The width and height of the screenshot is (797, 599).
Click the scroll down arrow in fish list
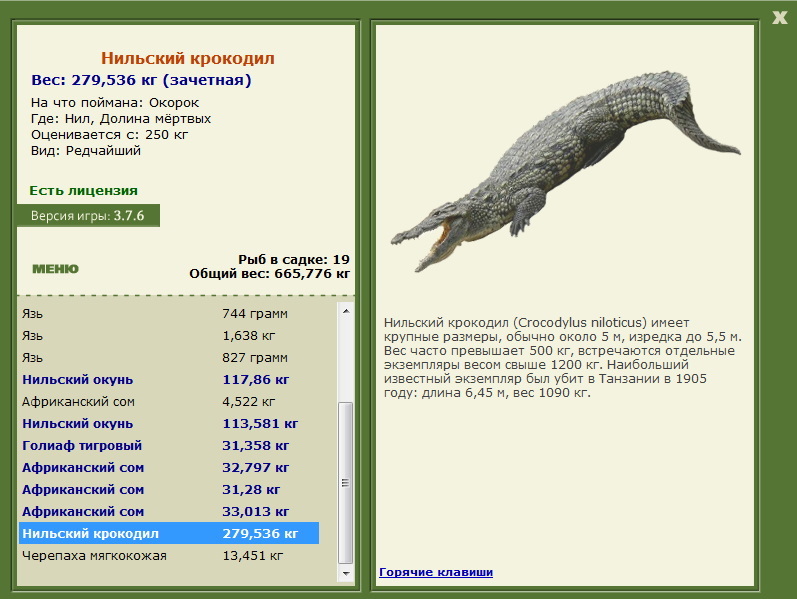tap(346, 574)
